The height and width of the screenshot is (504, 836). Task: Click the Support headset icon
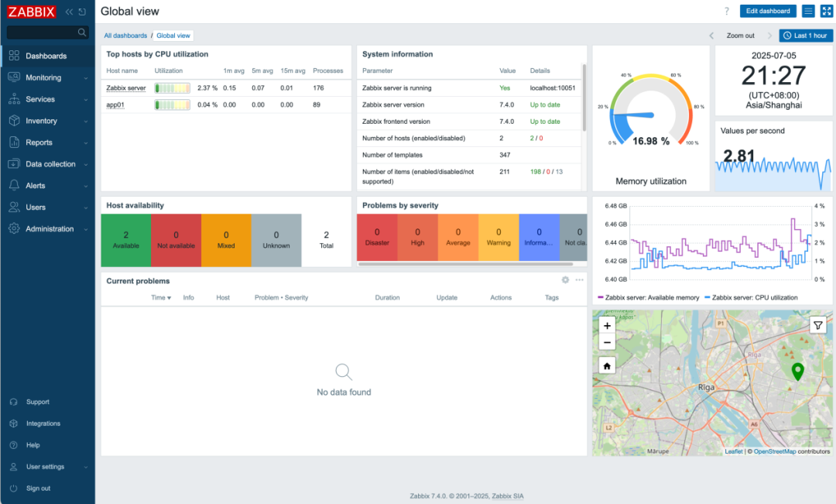14,402
